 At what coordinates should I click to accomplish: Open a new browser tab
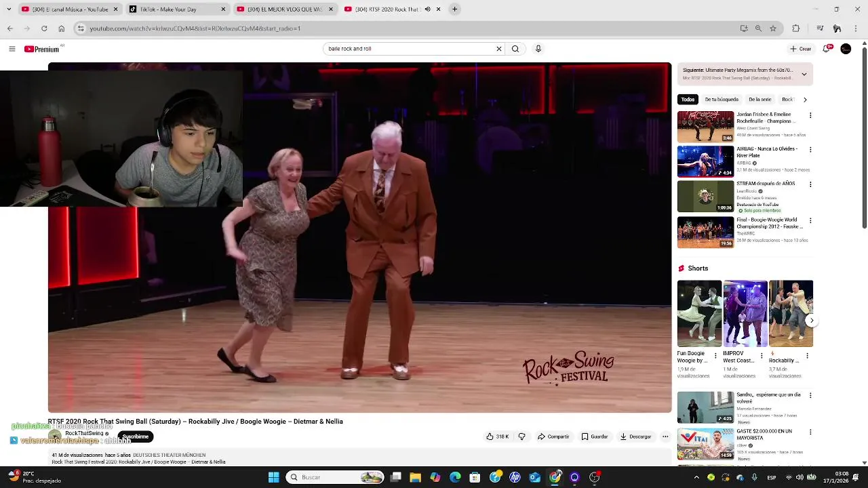point(455,9)
